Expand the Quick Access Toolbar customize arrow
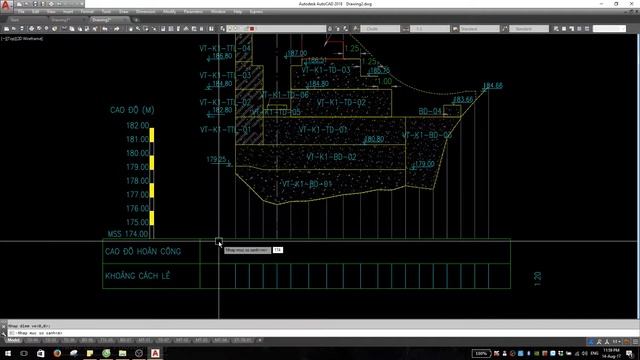 click(x=82, y=4)
